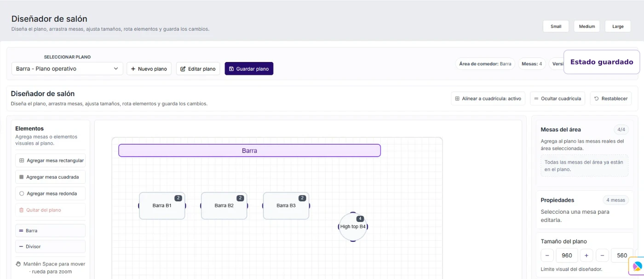The height and width of the screenshot is (279, 644).
Task: Decrease the plan width from 960
Action: pos(547,256)
